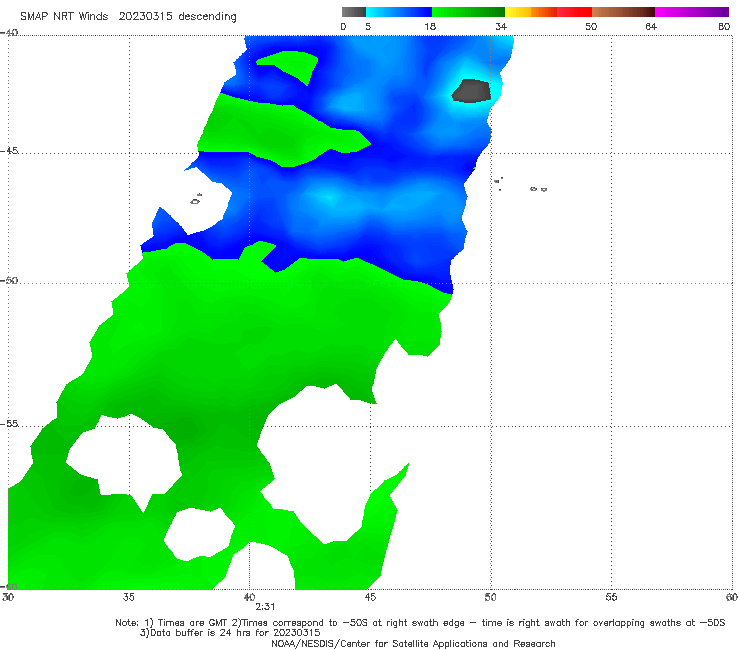This screenshot has width=740, height=650.
Task: Click the note line 'Times are GMT'
Action: click(x=193, y=623)
